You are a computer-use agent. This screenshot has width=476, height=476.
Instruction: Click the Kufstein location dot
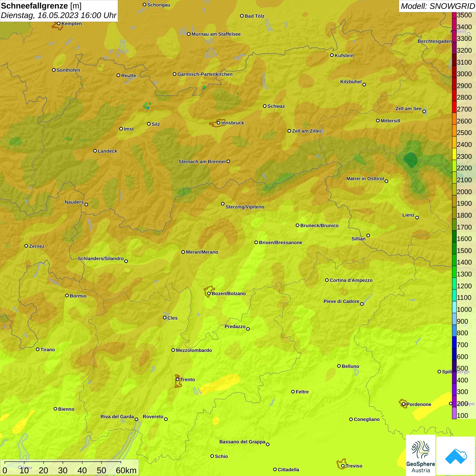click(332, 55)
